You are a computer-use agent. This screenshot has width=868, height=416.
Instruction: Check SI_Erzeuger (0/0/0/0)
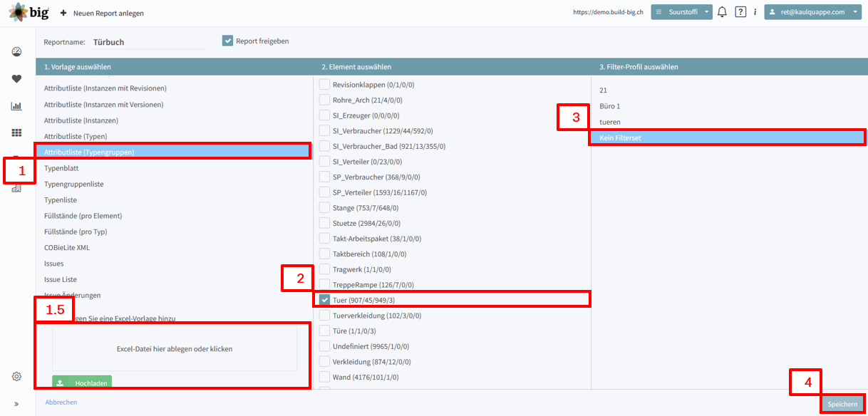tap(324, 115)
